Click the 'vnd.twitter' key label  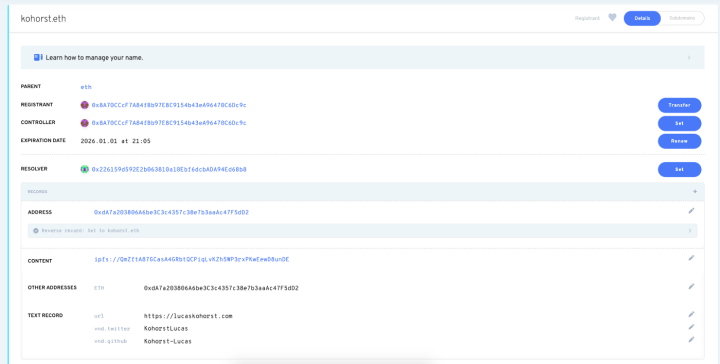coord(112,329)
